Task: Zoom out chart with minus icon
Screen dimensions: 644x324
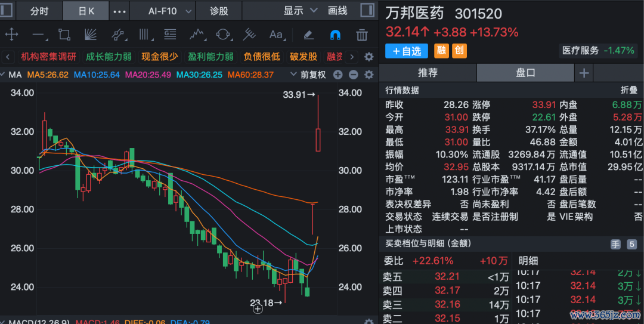Action: [353, 75]
